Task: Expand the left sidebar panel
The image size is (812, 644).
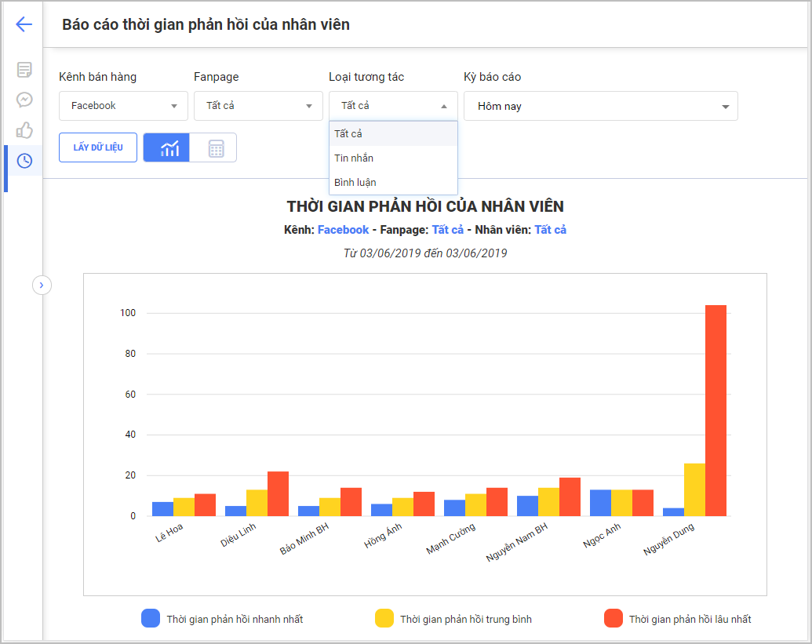Action: coord(42,285)
